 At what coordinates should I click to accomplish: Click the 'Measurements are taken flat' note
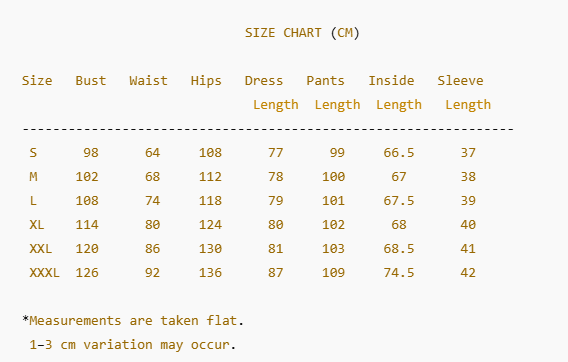tap(133, 321)
